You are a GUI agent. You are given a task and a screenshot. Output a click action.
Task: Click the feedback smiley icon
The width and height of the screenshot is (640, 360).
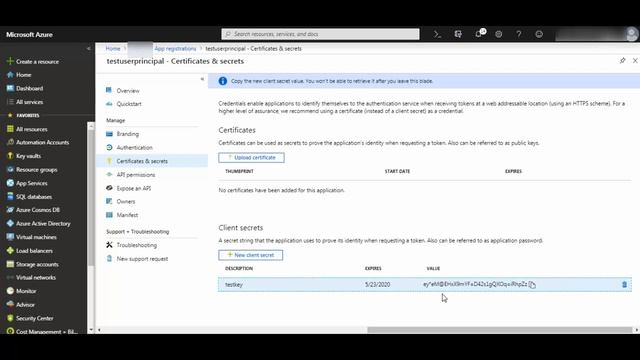(x=539, y=34)
